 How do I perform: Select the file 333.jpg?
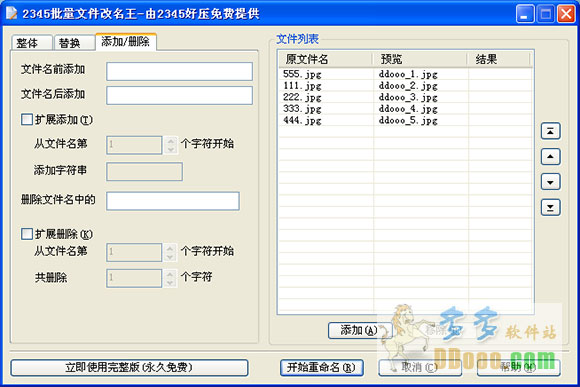click(302, 109)
